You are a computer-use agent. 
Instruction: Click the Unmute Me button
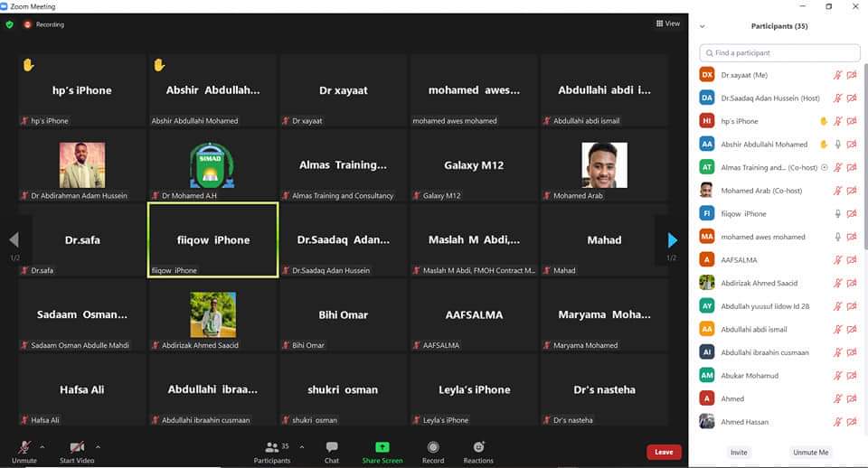(810, 453)
